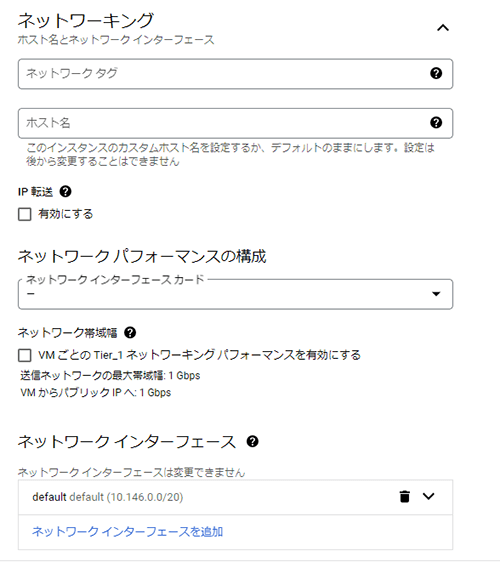Open help icon for ホスト名 field
The width and height of the screenshot is (500, 562).
click(436, 123)
